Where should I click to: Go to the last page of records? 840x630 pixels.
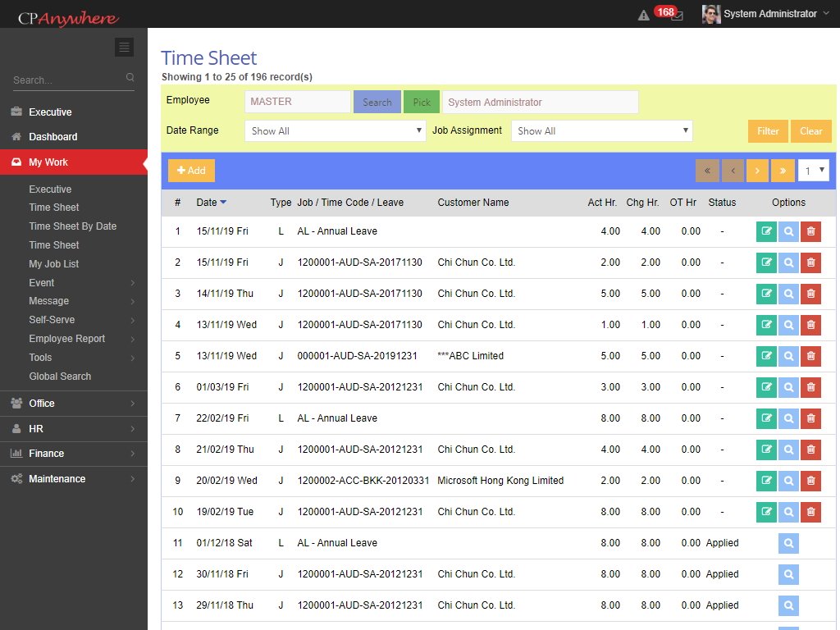pyautogui.click(x=782, y=171)
